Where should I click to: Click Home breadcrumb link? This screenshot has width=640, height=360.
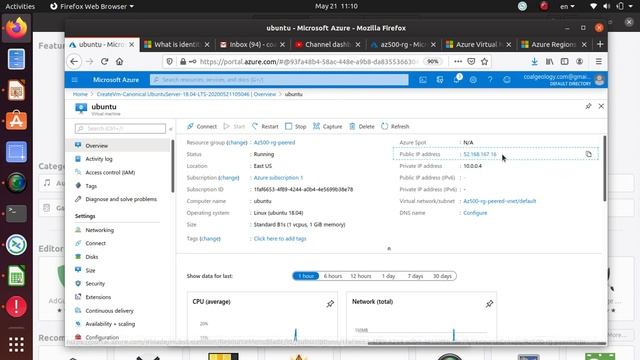click(80, 94)
